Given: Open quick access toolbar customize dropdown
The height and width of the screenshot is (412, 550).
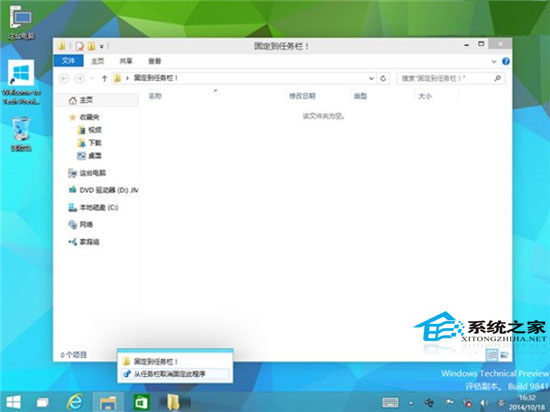Looking at the screenshot, I should point(101,46).
